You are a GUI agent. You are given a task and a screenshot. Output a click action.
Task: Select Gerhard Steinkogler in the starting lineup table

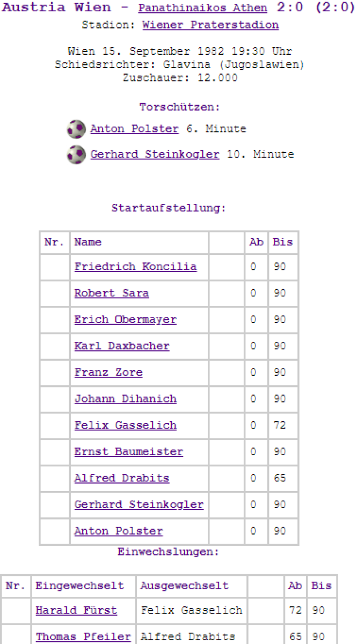[x=139, y=505]
